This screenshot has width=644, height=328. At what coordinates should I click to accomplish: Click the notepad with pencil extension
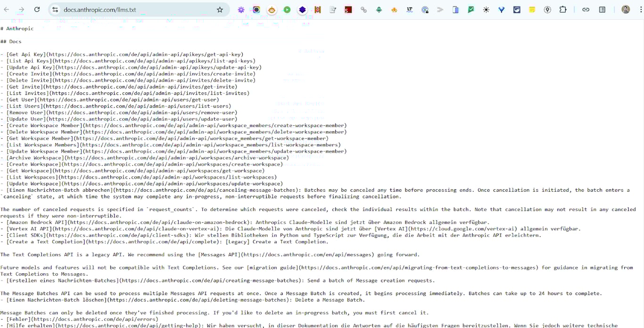(333, 9)
